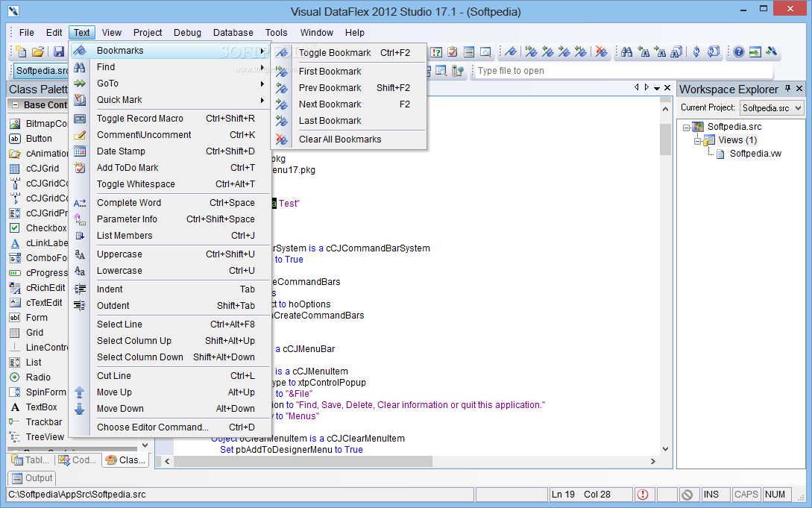Pin the Workspace Explorer panel
The image size is (812, 508).
[787, 89]
